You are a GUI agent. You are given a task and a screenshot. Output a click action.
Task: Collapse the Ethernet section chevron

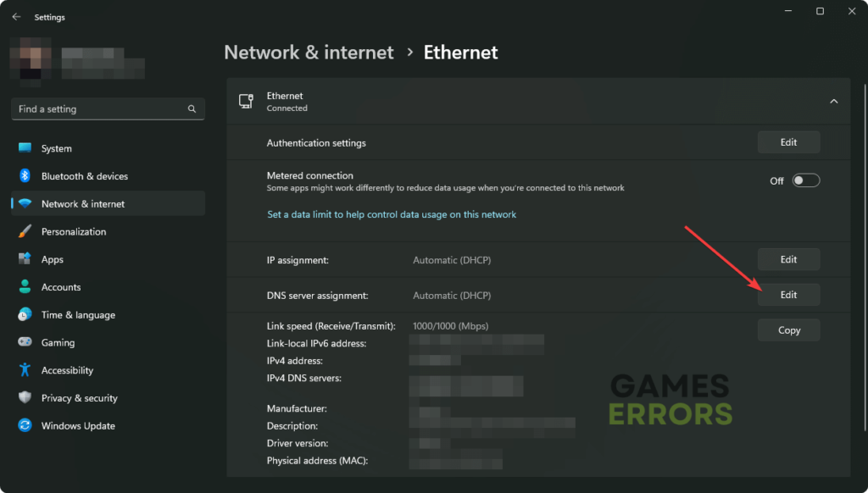(834, 102)
